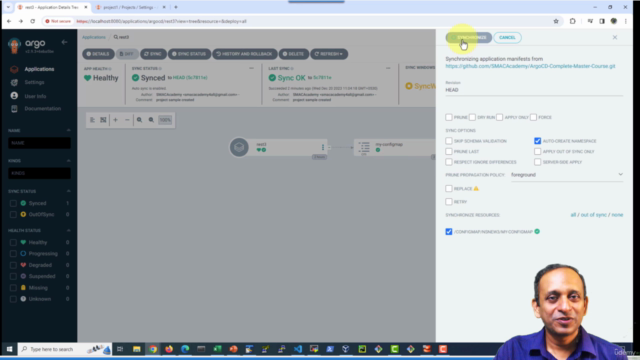Open application Details button

coord(98,54)
